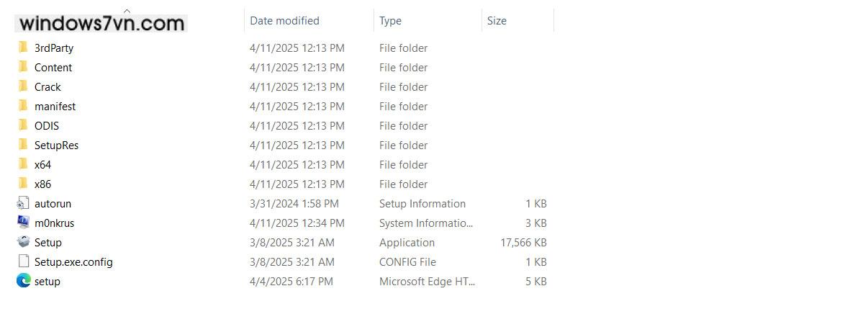This screenshot has height=309, width=868.
Task: Click the Crack folder icon
Action: 23,86
